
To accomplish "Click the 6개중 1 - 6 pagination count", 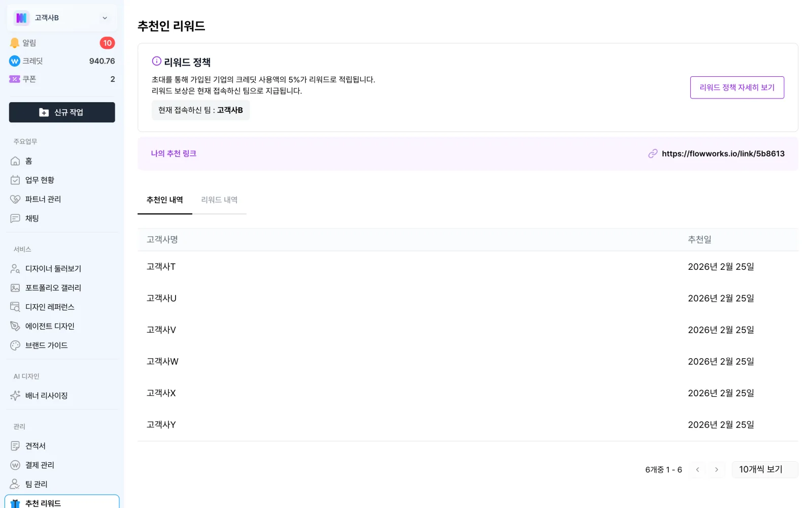I will 663,470.
